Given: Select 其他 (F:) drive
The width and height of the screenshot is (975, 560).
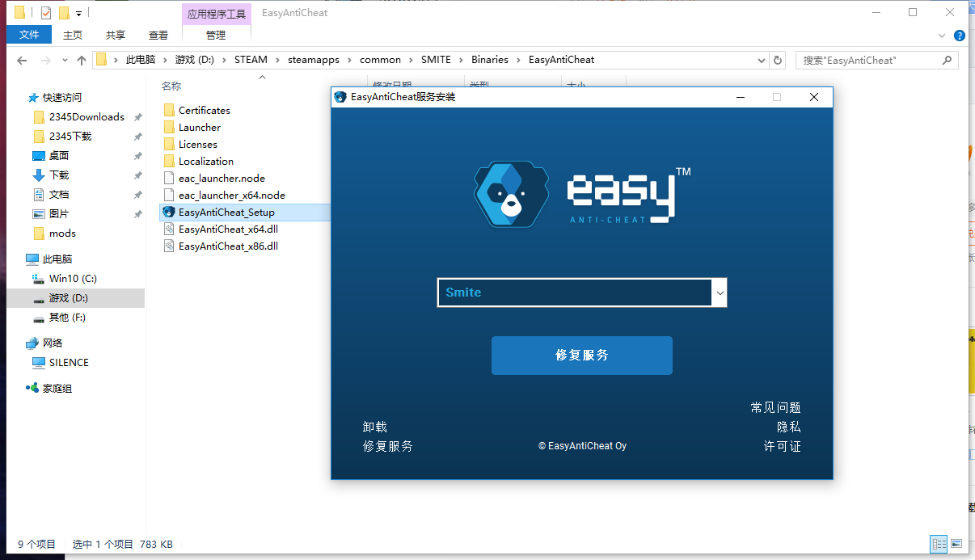Looking at the screenshot, I should coord(67,318).
